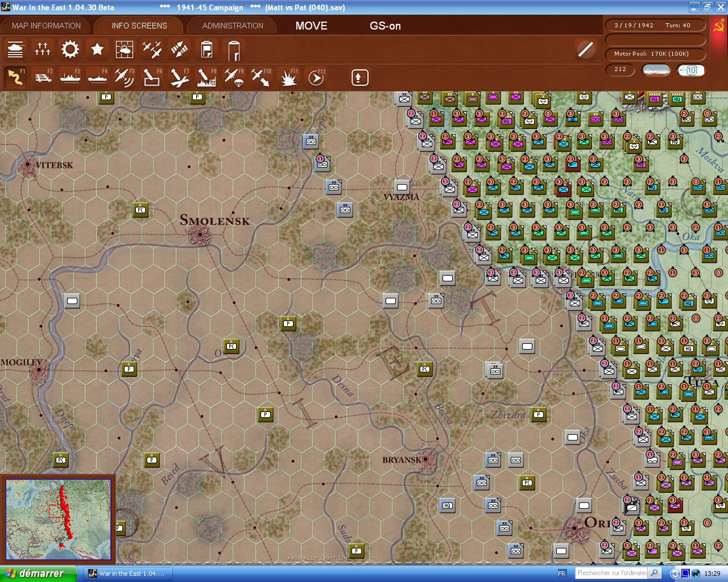Click the 212 admin points value
The image size is (728, 582).
point(621,69)
